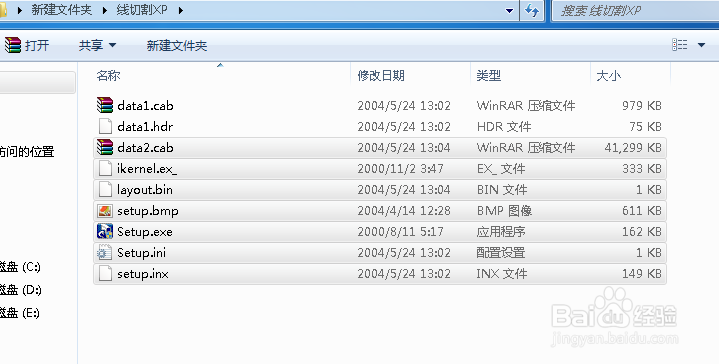
Task: Expand breadcrumb arrow before 新建文件夹
Action: 20,10
